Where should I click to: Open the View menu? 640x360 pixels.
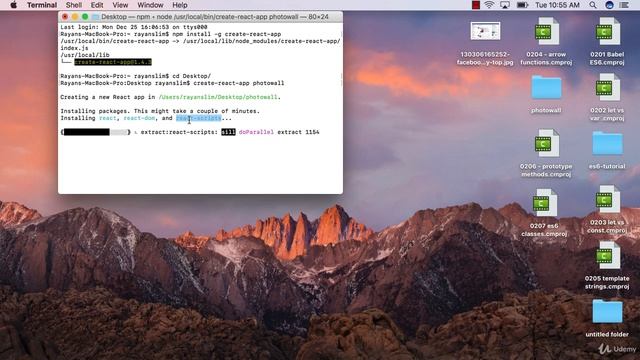(120, 5)
